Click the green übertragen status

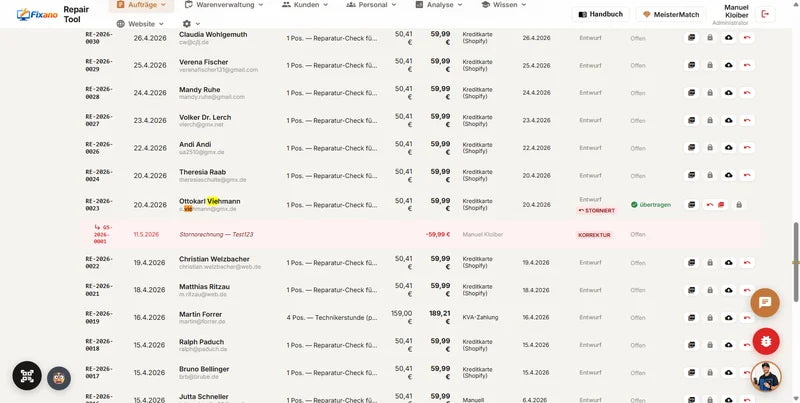pos(651,205)
